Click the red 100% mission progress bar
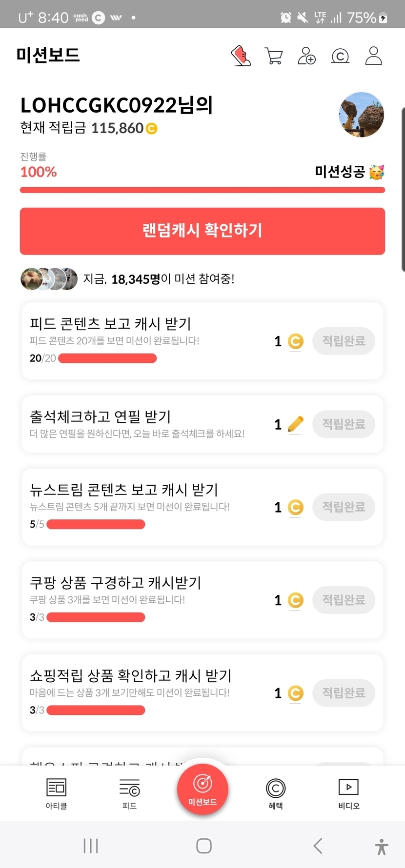 202,190
